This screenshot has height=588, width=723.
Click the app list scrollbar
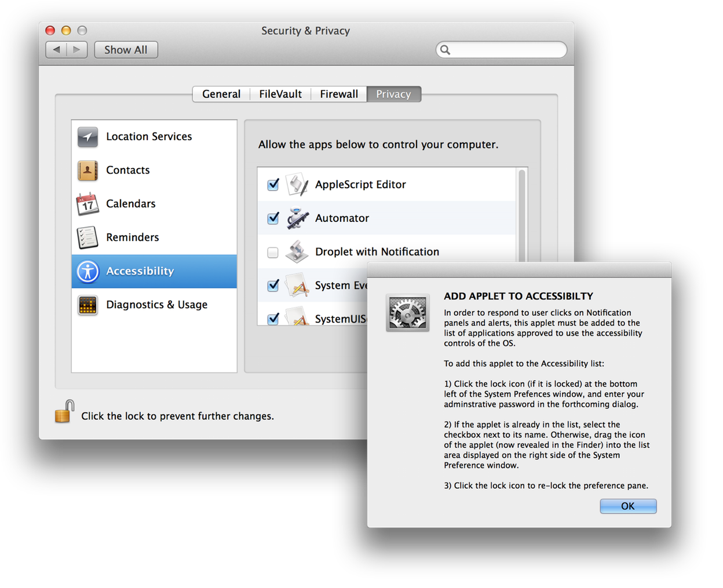point(522,215)
